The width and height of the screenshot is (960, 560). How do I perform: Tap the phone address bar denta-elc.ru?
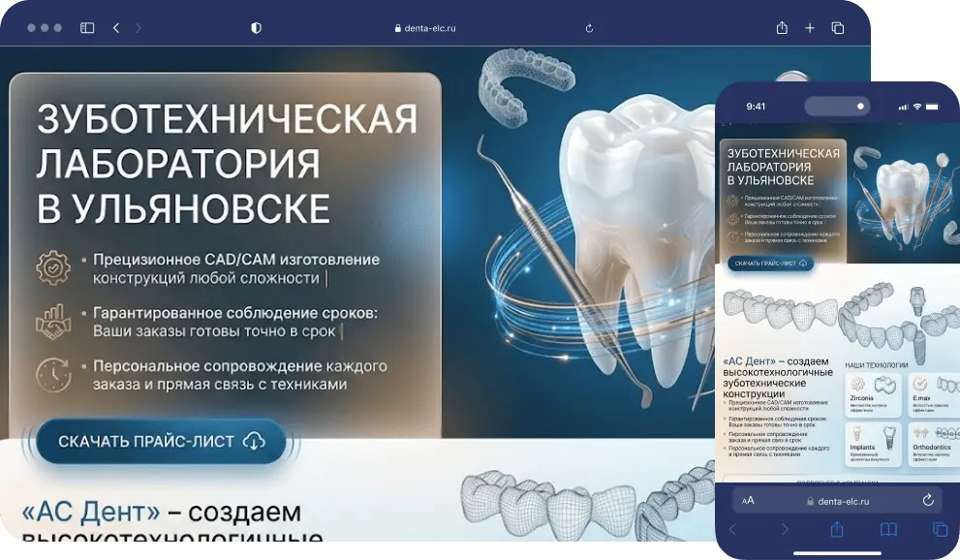click(x=838, y=501)
